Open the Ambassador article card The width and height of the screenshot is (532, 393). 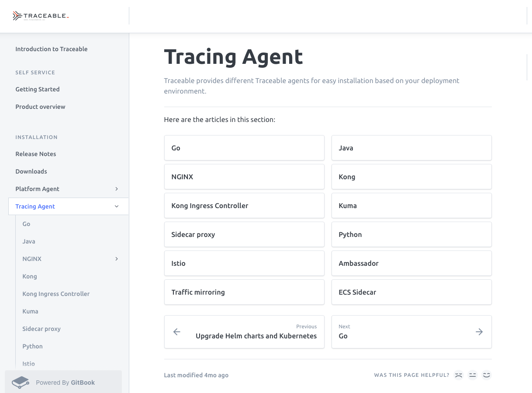click(411, 263)
